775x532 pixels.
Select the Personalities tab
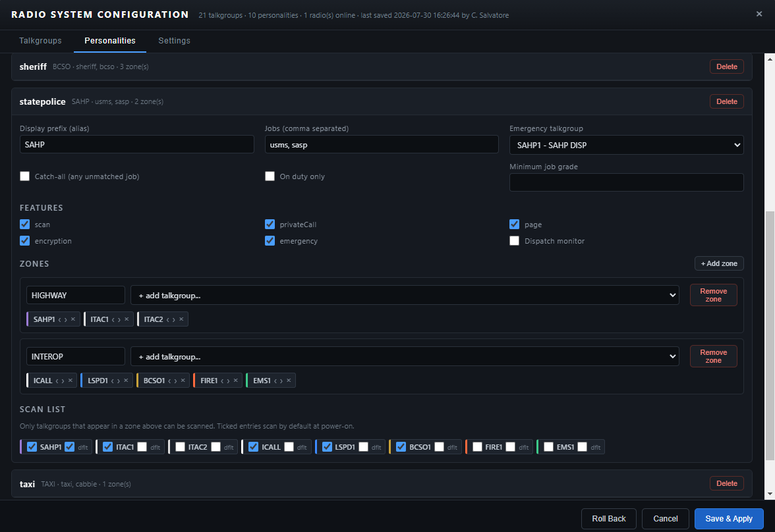click(x=109, y=41)
